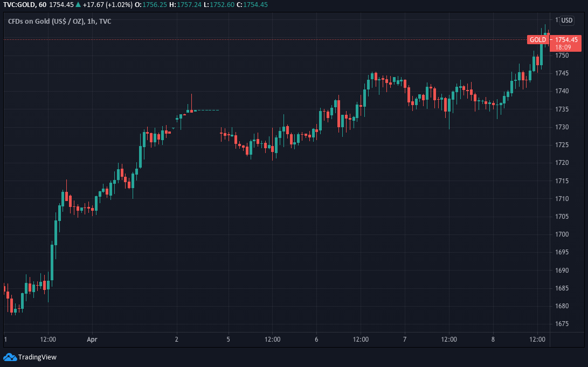Click the 1715 price axis label

[562, 181]
